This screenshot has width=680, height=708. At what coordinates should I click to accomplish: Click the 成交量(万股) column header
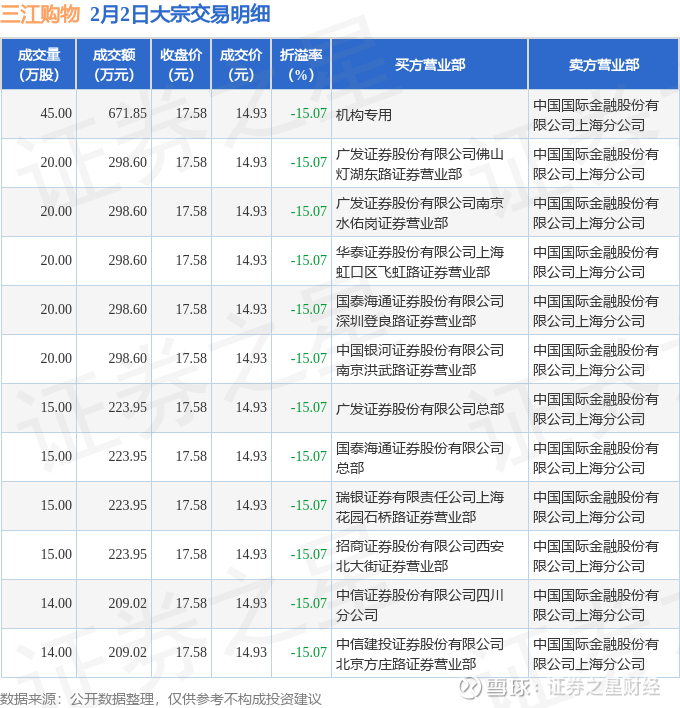pyautogui.click(x=39, y=65)
